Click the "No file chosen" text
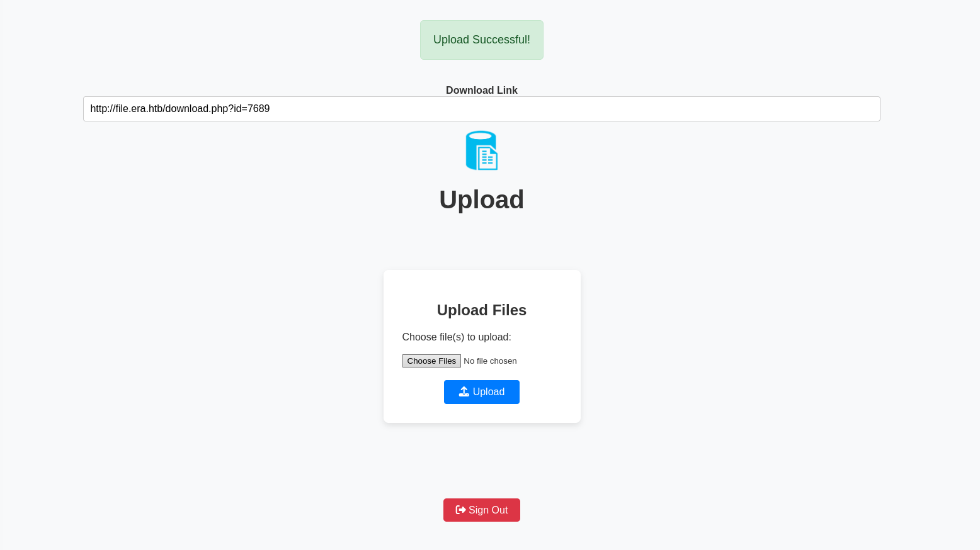The width and height of the screenshot is (980, 550). [490, 361]
